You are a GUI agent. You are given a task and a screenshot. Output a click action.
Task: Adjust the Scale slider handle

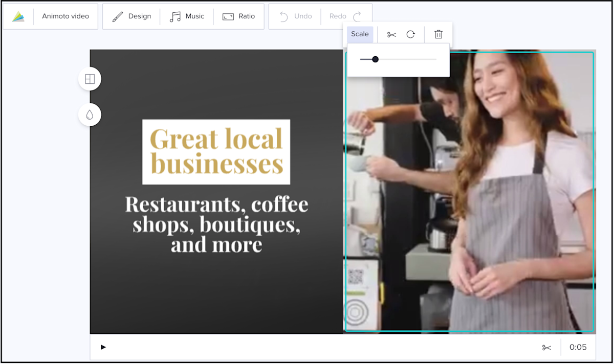[x=376, y=59]
